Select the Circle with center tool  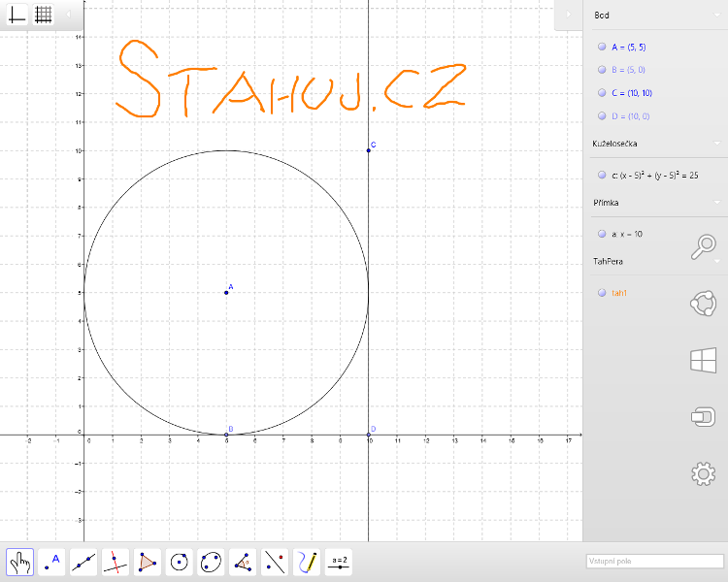point(180,562)
